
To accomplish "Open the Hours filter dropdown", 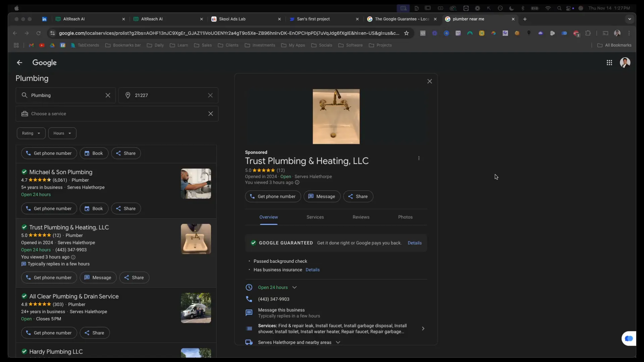I will click(62, 133).
